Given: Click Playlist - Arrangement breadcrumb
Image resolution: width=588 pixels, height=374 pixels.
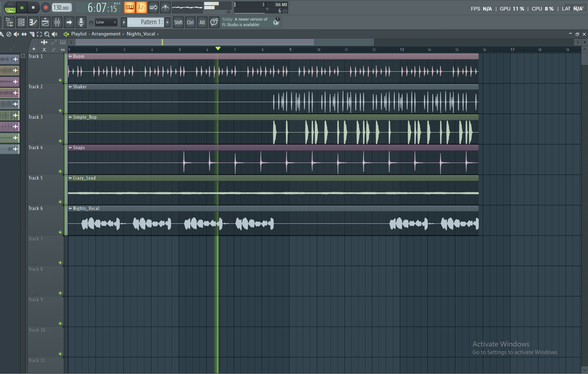Looking at the screenshot, I should pos(96,34).
